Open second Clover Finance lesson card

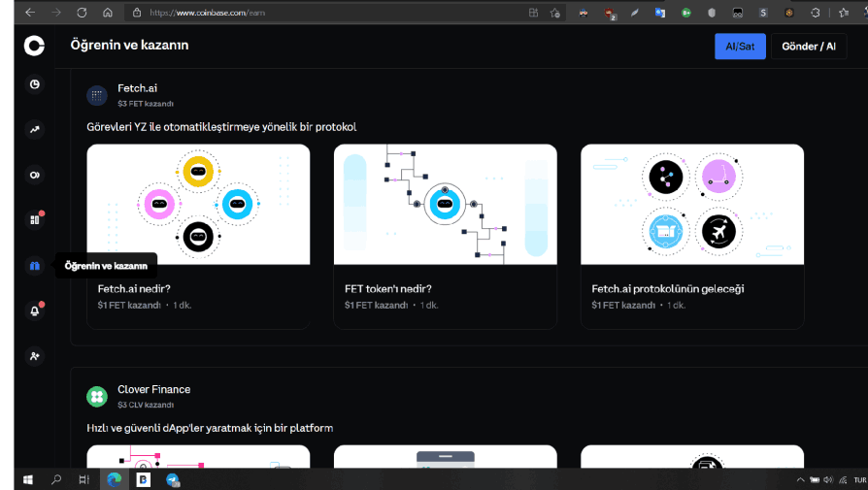(445, 456)
